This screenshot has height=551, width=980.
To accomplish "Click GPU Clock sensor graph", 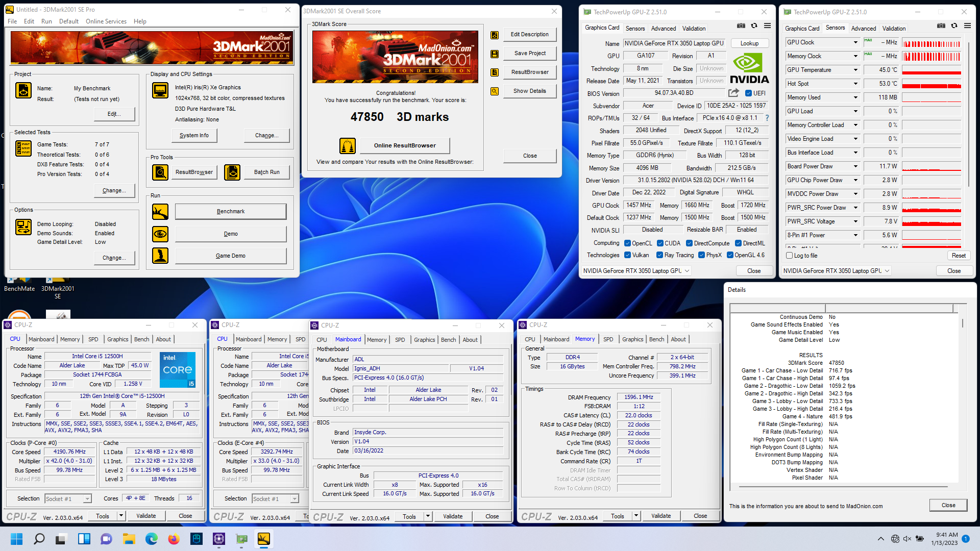I will [x=932, y=43].
